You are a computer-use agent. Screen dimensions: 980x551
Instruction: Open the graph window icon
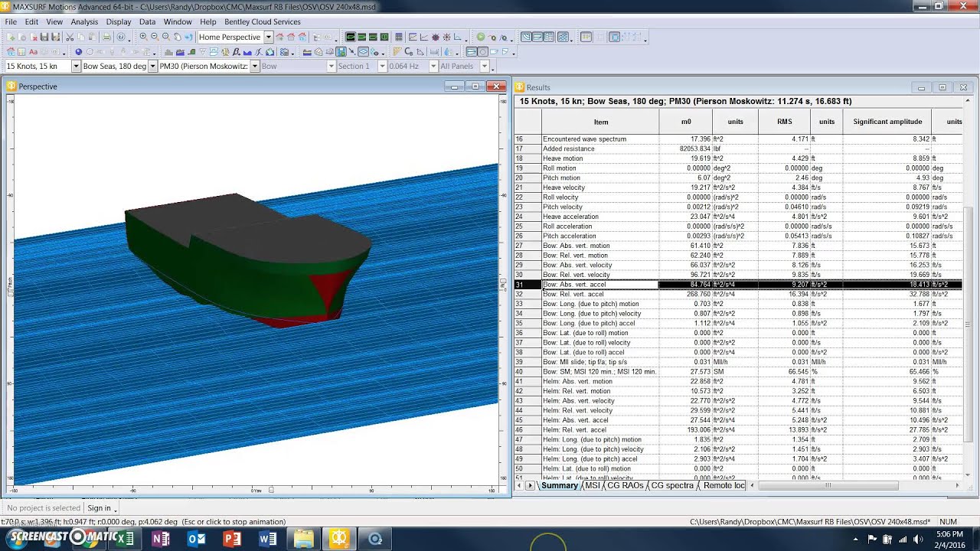tap(413, 37)
